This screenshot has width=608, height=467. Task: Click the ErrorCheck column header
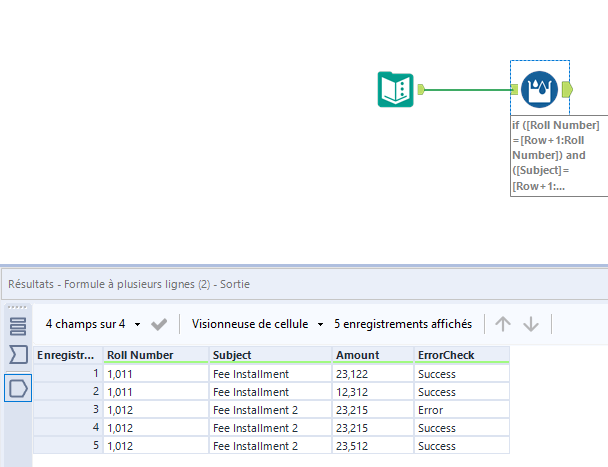[446, 355]
